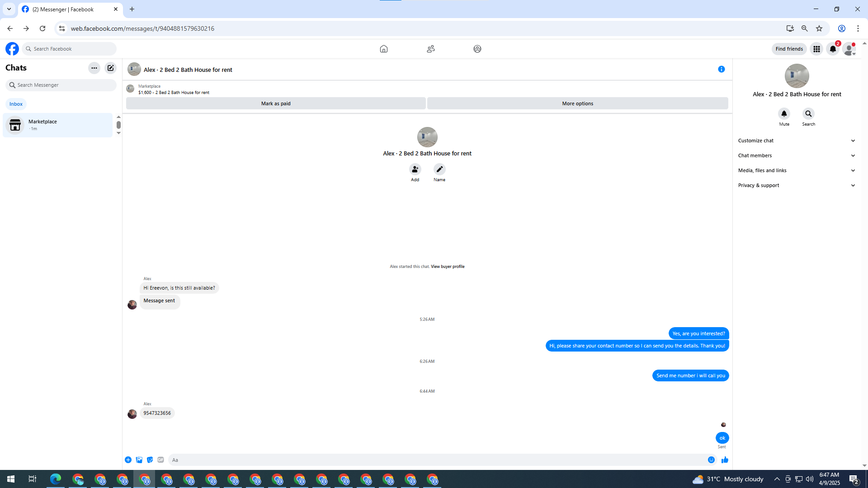Click the 'Hi Ereevon, is this still available?' message

click(x=179, y=288)
